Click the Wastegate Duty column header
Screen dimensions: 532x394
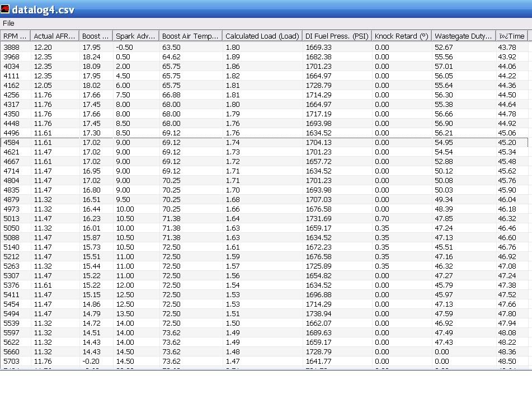(463, 36)
